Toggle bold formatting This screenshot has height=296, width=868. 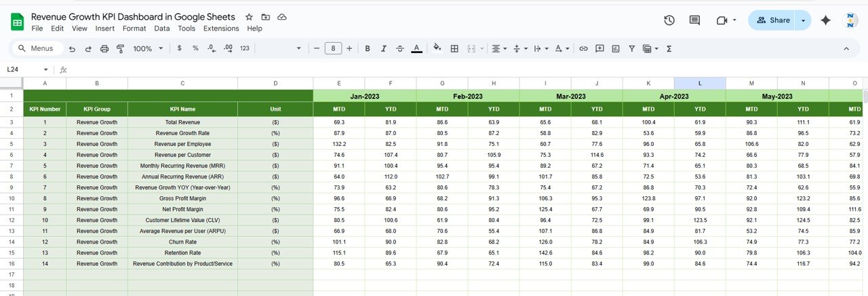pyautogui.click(x=368, y=49)
